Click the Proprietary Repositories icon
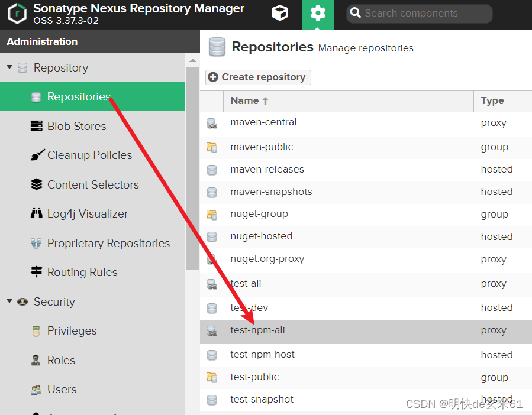 36,243
